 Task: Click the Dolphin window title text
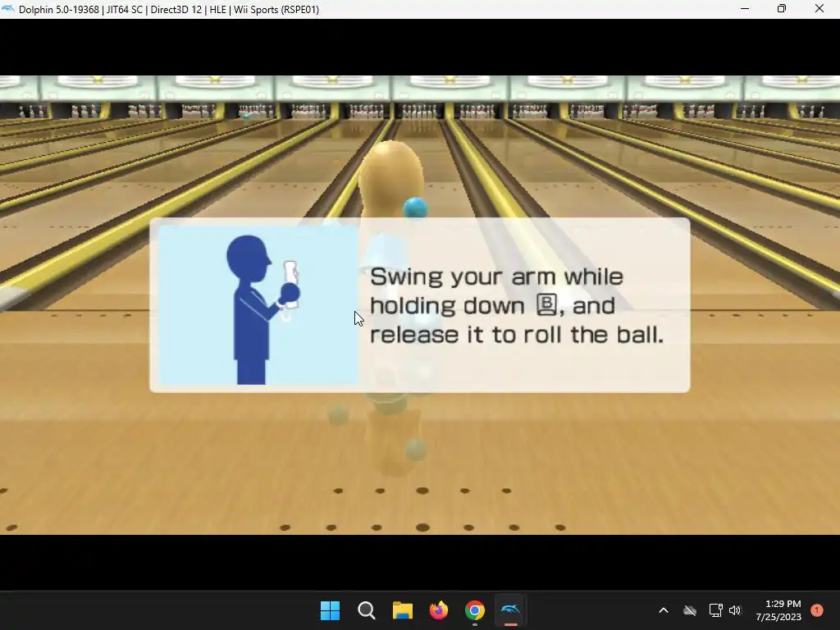pyautogui.click(x=169, y=10)
